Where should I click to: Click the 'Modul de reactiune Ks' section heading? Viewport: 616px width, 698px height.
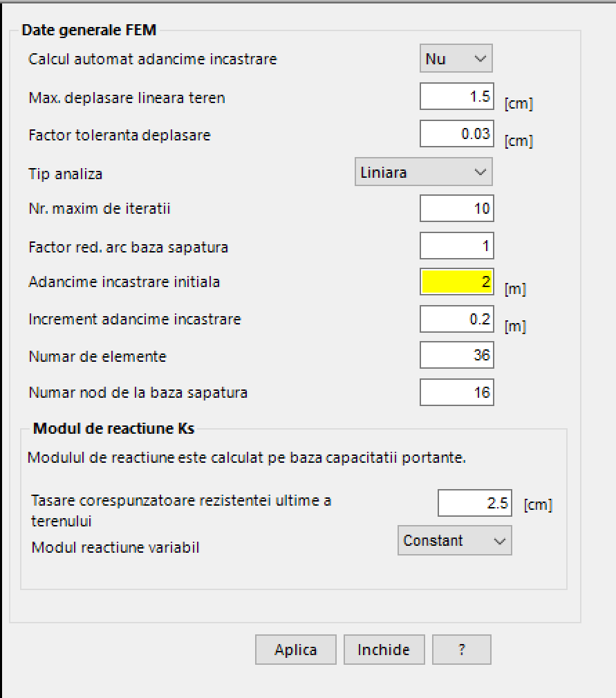tap(114, 429)
